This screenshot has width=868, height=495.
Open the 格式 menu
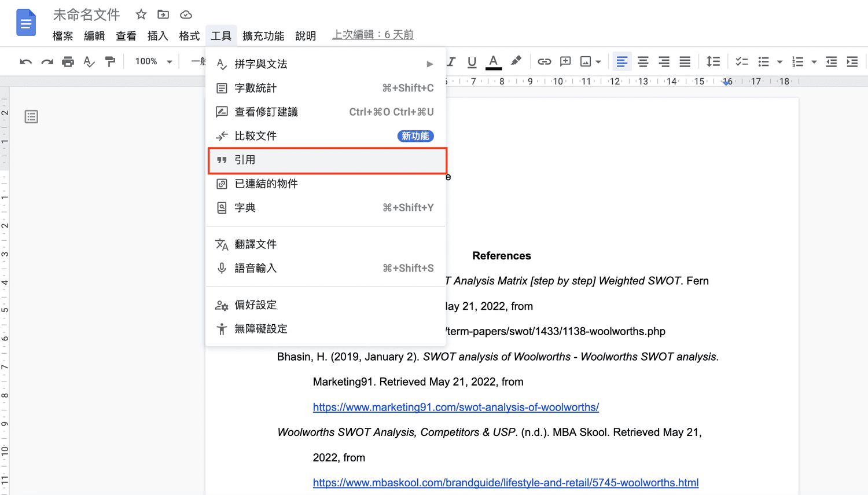189,36
